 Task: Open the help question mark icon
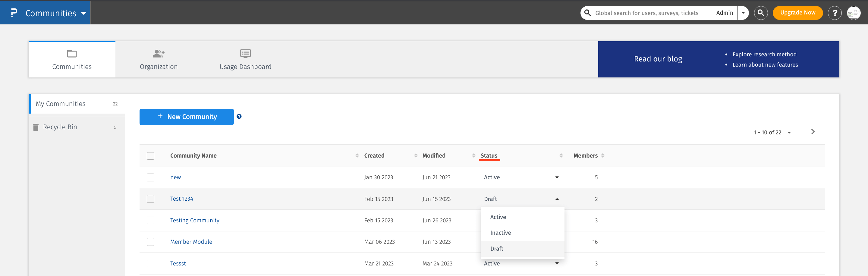(834, 13)
